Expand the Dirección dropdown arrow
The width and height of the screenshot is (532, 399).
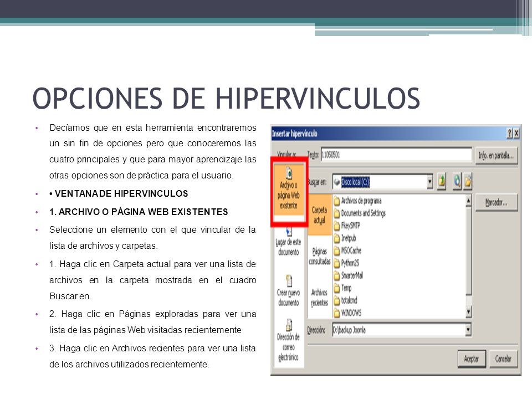(468, 330)
